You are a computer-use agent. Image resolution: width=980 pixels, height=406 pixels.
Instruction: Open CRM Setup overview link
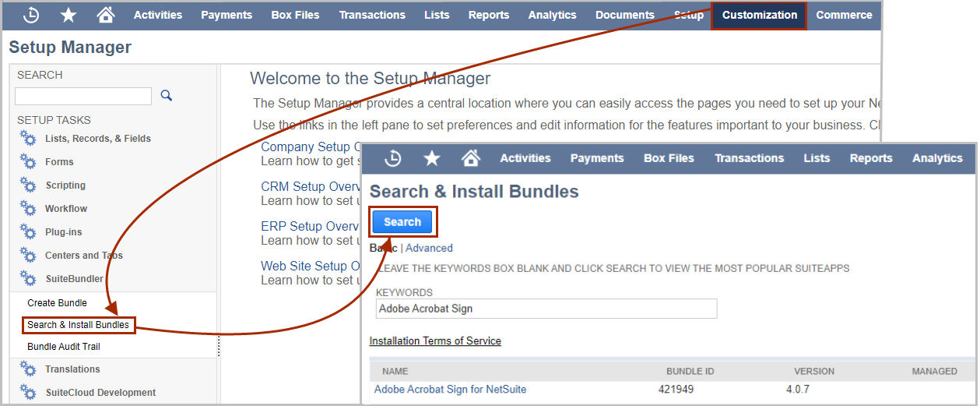tap(311, 186)
